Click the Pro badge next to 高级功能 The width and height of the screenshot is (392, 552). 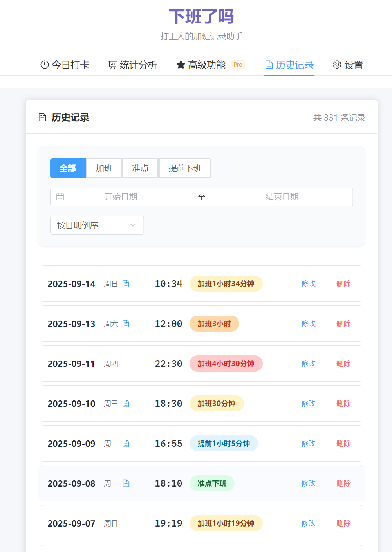point(238,65)
